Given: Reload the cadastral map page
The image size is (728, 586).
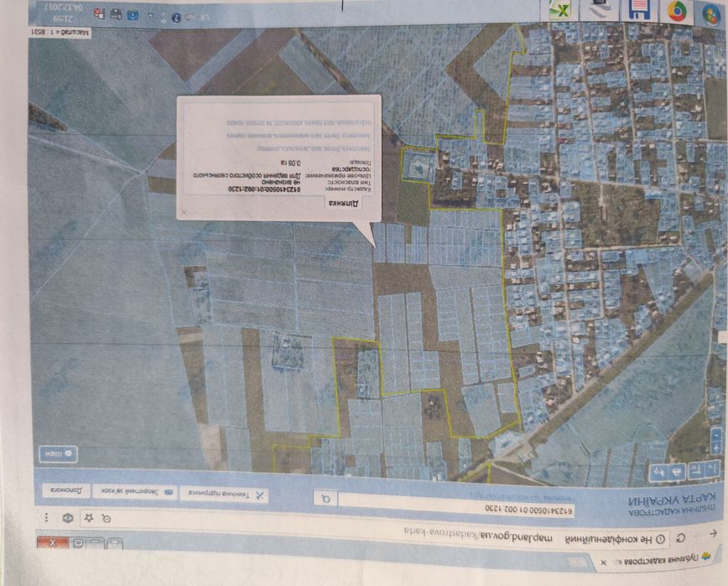Looking at the screenshot, I should (x=681, y=538).
